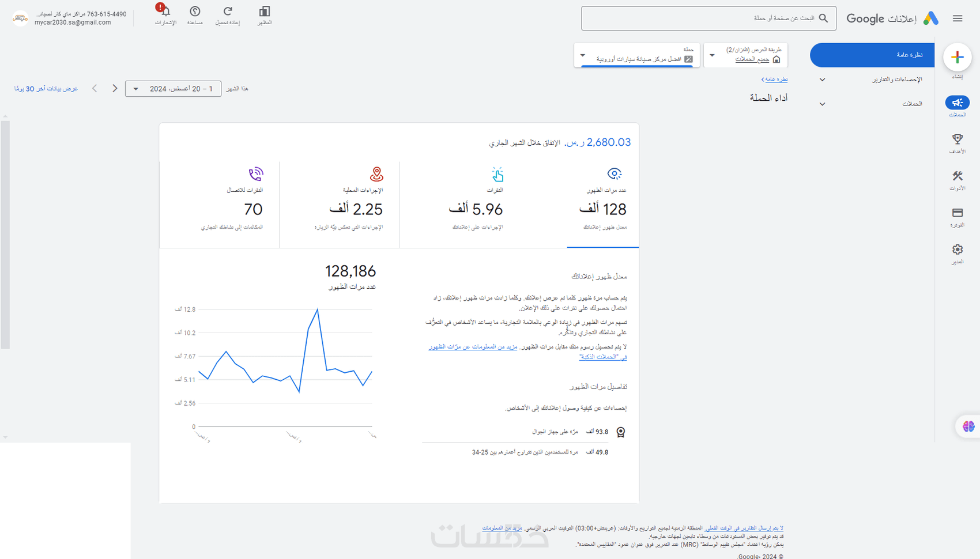Click the colorful brain icon at the right edge
Viewport: 980px width, 559px height.
[968, 426]
